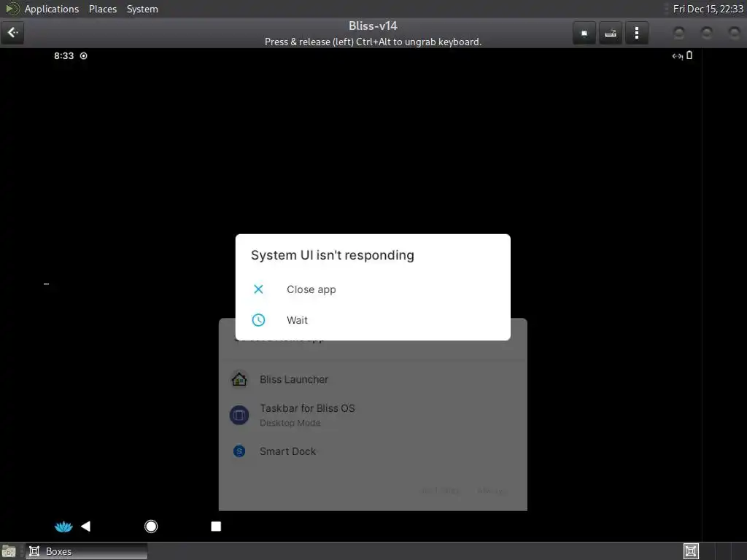Click the small square button beside keyboard button
Image resolution: width=747 pixels, height=560 pixels.
pos(584,33)
